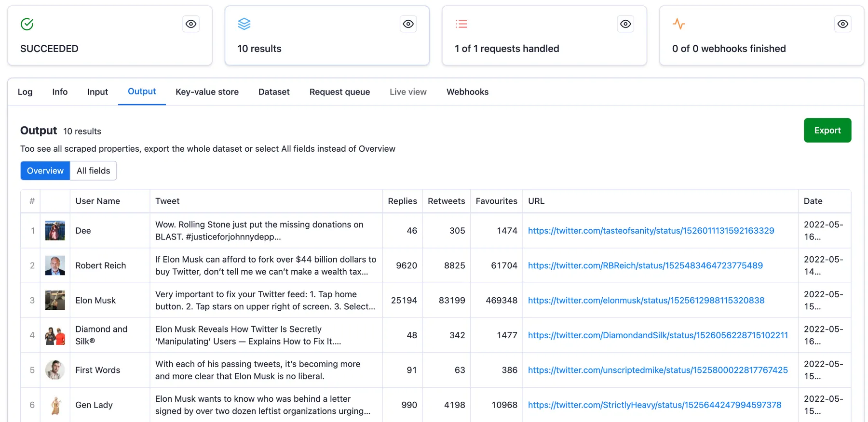Click tweet text 'Very important to fix'
Screen dimensions: 868x422
pyautogui.click(x=265, y=300)
